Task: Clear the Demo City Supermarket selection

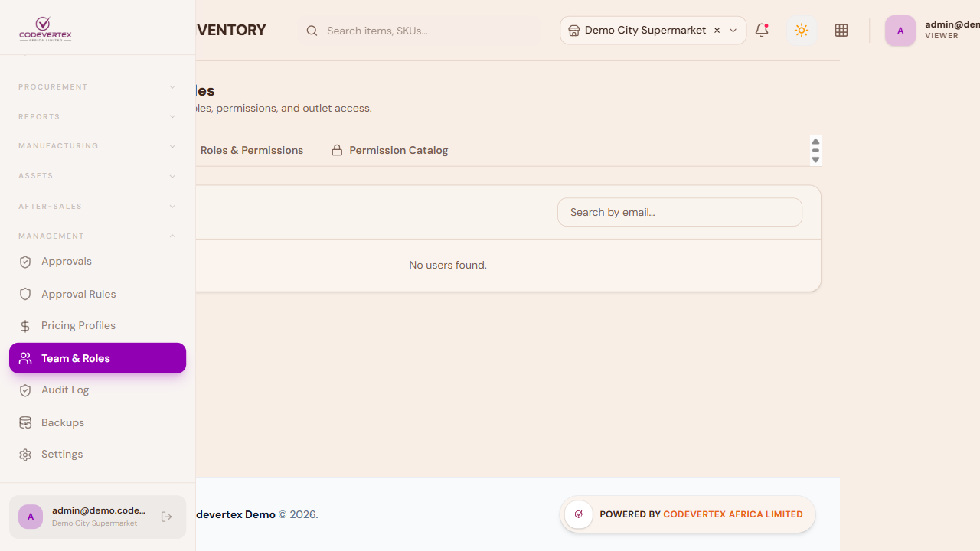Action: [717, 31]
